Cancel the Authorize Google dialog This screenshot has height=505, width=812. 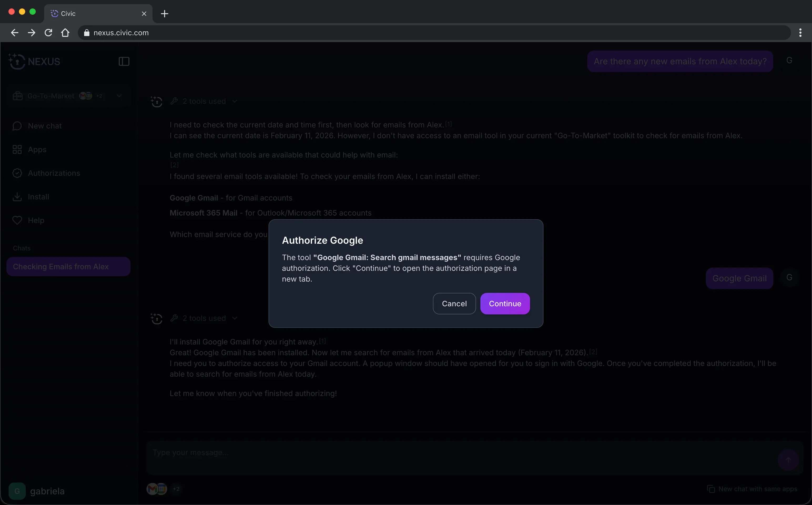[454, 303]
